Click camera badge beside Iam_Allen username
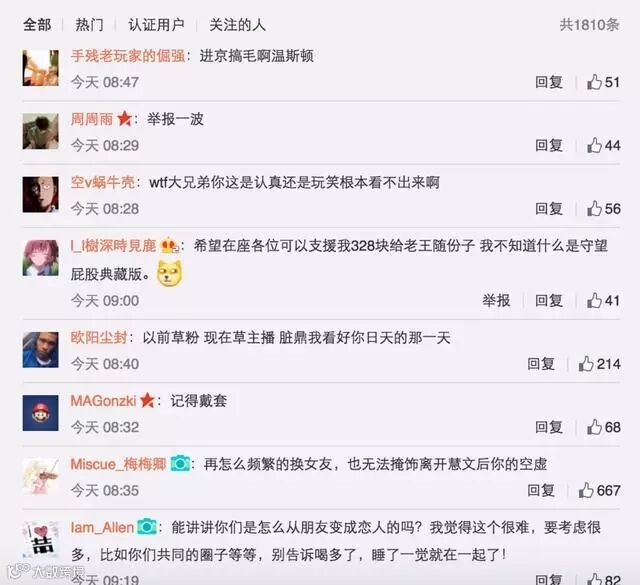The height and width of the screenshot is (585, 640). click(147, 527)
